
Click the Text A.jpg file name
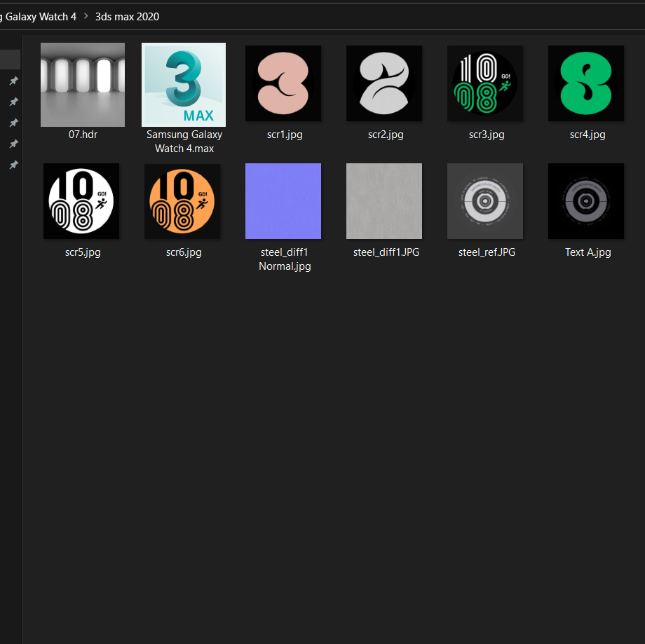588,252
